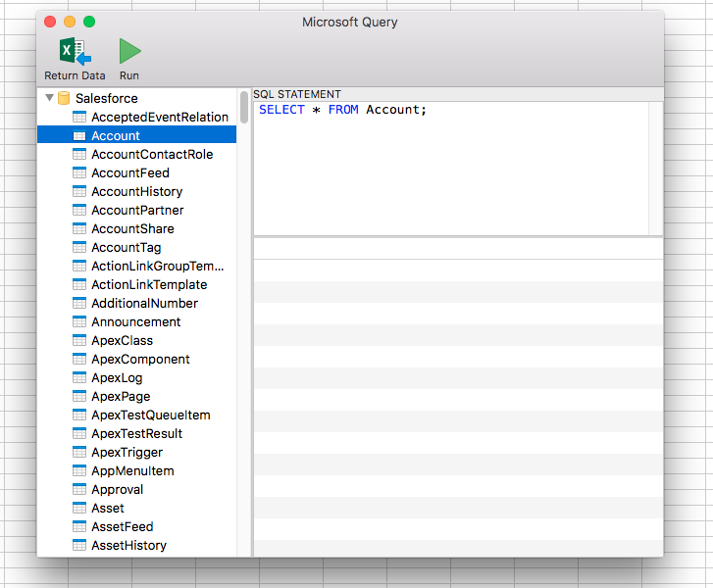This screenshot has height=588, width=713.
Task: Click the AccountHistory table icon
Action: click(x=79, y=191)
